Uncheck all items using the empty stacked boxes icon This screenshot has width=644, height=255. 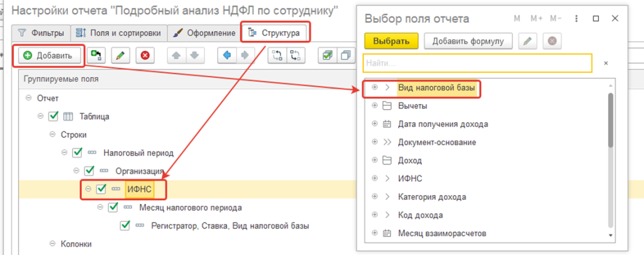[x=345, y=56]
